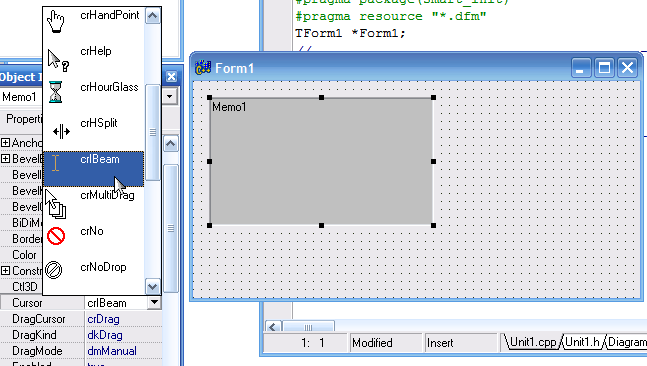Select the DragMode property name
Viewport: 647px width, 366px height.
tap(37, 351)
